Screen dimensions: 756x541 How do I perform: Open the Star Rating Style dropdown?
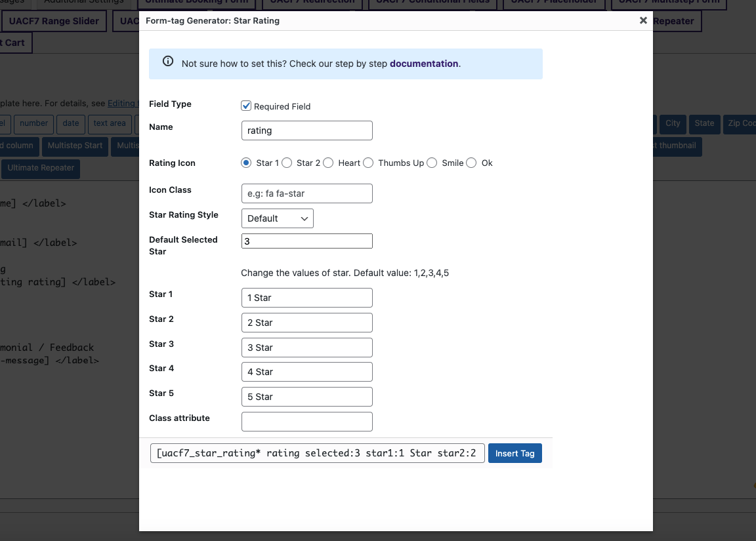click(277, 218)
